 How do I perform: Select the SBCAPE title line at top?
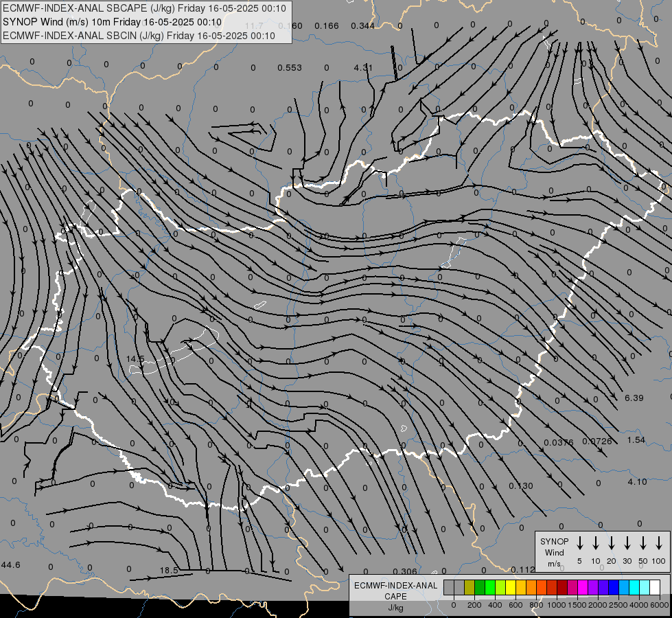coord(144,8)
